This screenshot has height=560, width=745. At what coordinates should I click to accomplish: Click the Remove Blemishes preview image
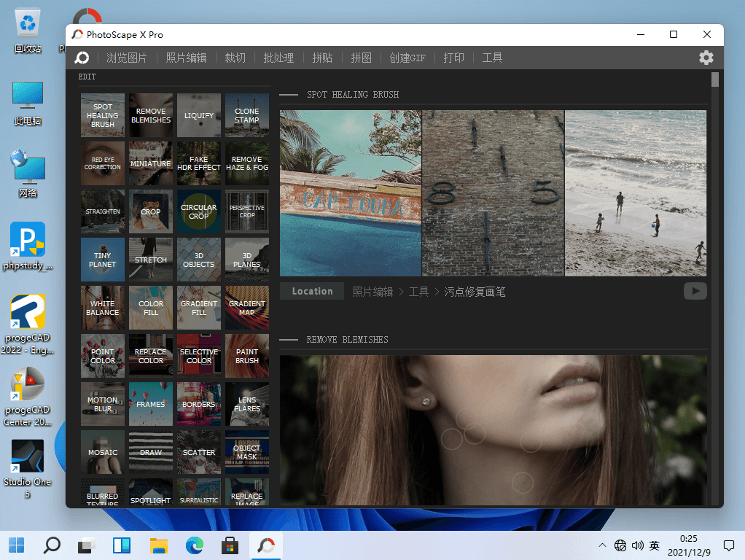point(494,430)
